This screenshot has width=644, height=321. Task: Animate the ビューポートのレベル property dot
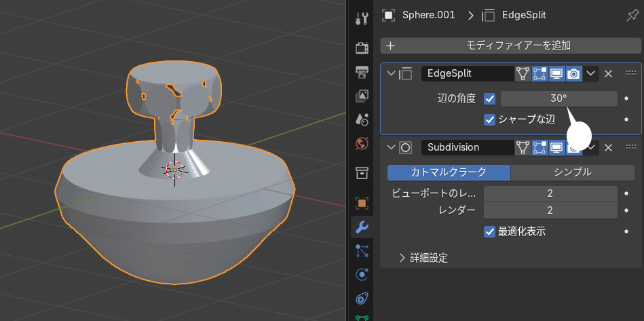click(626, 193)
